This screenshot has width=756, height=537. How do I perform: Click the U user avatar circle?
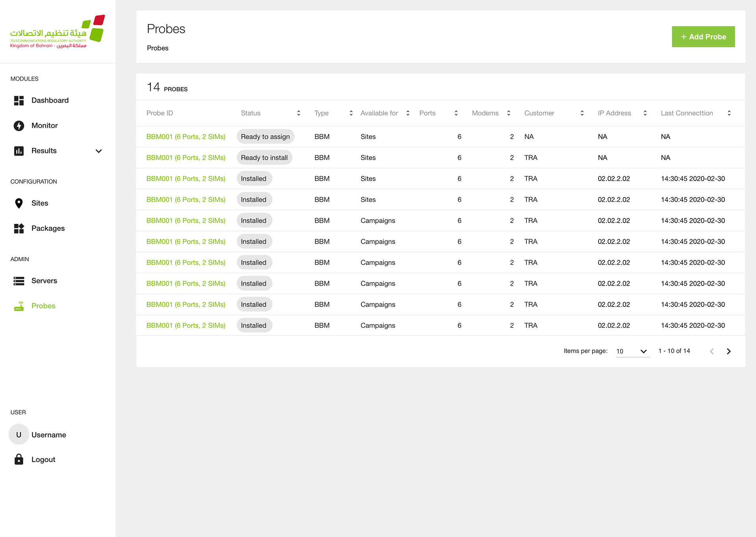tap(19, 435)
